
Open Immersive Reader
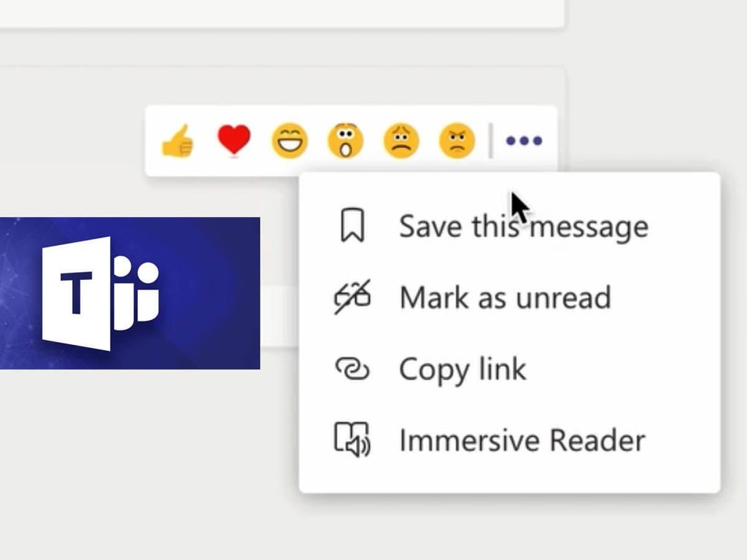510,440
